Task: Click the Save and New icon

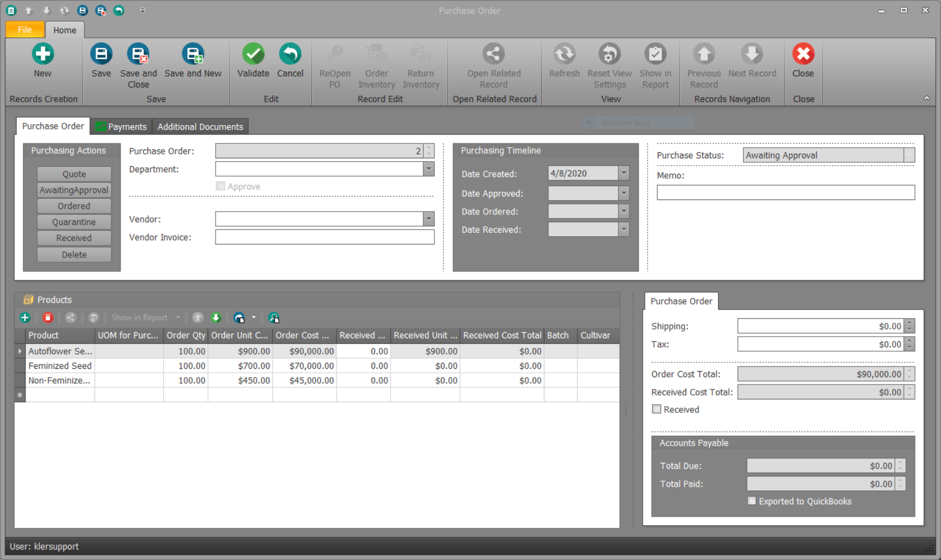Action: click(193, 54)
